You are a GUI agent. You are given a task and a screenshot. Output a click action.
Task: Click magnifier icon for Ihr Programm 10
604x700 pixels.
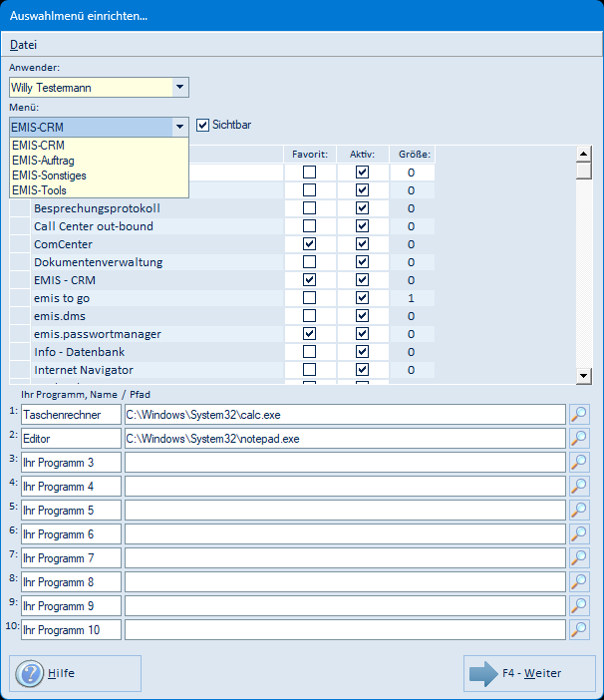579,629
